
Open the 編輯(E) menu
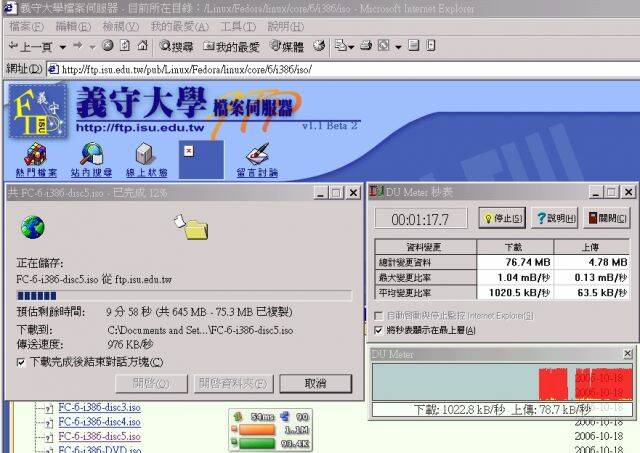[x=73, y=27]
